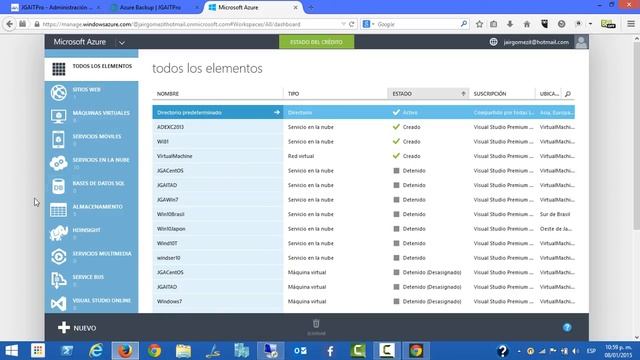
Task: Select the JGAWin7 row name
Action: tap(167, 200)
